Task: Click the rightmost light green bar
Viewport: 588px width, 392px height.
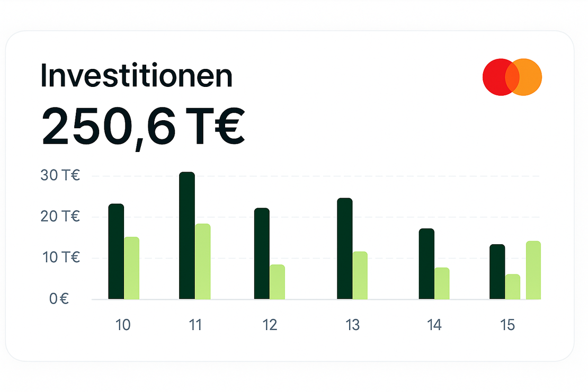Action: pos(533,270)
